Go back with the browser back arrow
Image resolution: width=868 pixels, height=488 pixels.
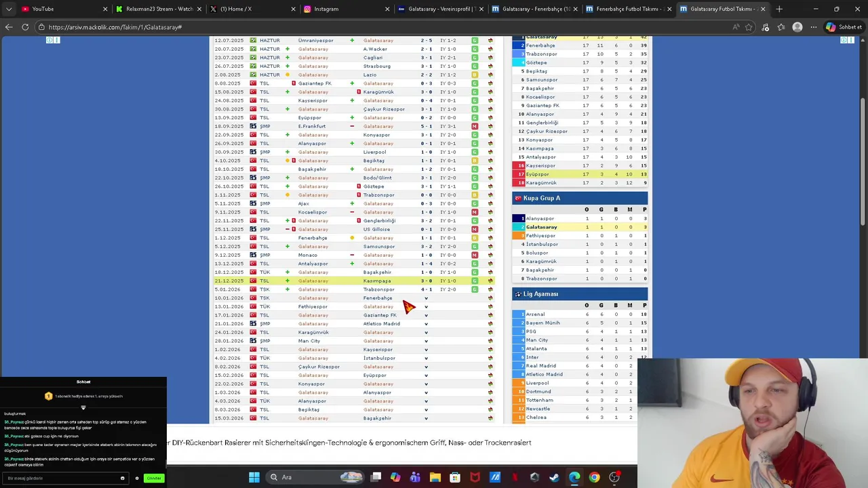[x=9, y=27]
